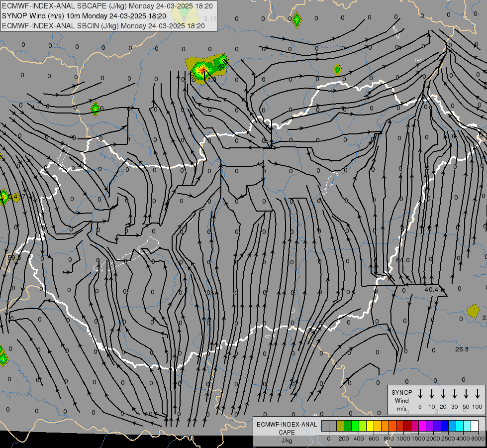The height and width of the screenshot is (448, 487).
Task: Click the pure yellow CAPE legend swatch
Action: [x=370, y=426]
